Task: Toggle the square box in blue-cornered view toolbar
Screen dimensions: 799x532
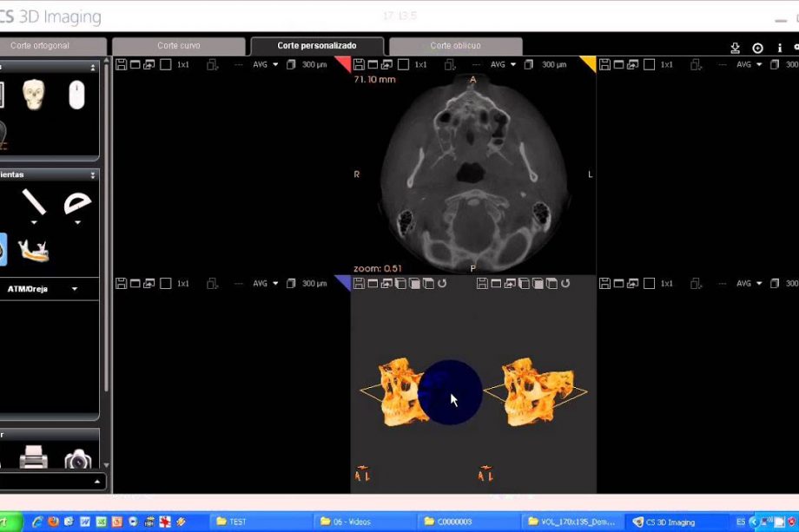Action: click(166, 284)
